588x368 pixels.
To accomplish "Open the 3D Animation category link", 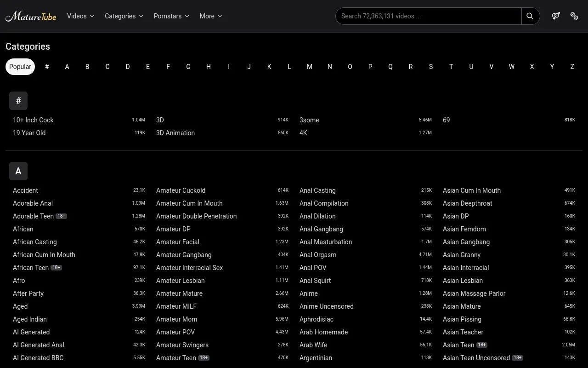I will (x=175, y=133).
